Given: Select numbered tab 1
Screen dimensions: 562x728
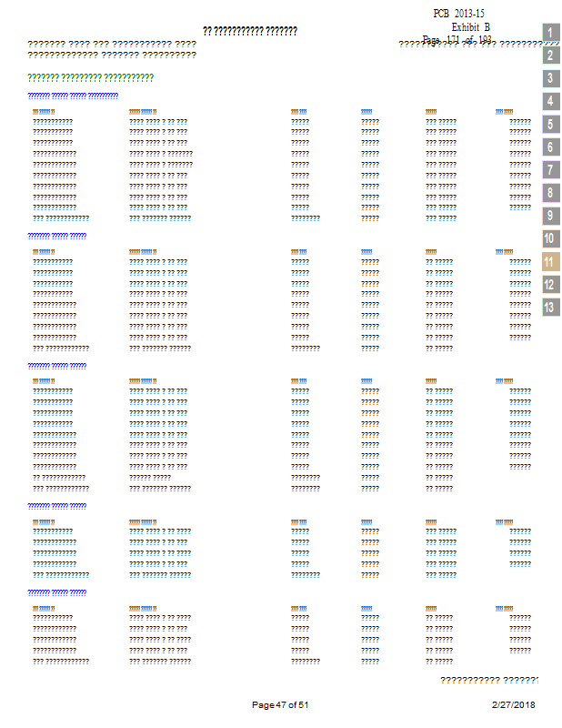Looking at the screenshot, I should [x=551, y=33].
